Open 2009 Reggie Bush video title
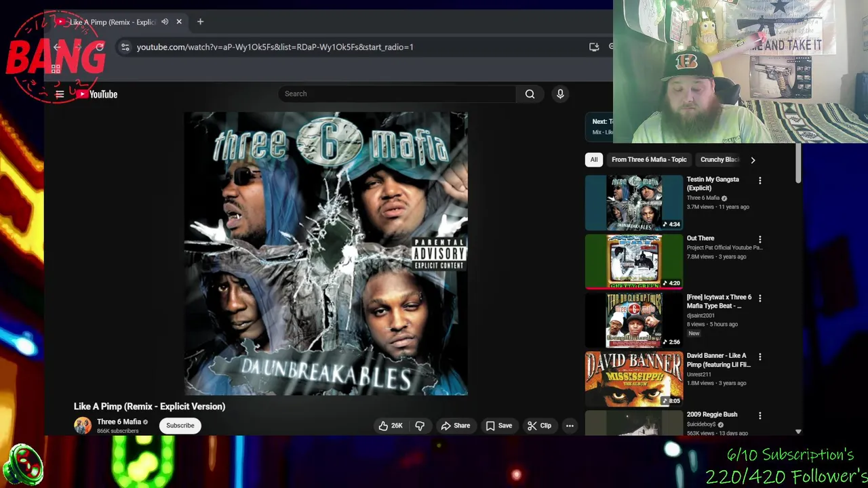Image resolution: width=868 pixels, height=488 pixels. [712, 414]
